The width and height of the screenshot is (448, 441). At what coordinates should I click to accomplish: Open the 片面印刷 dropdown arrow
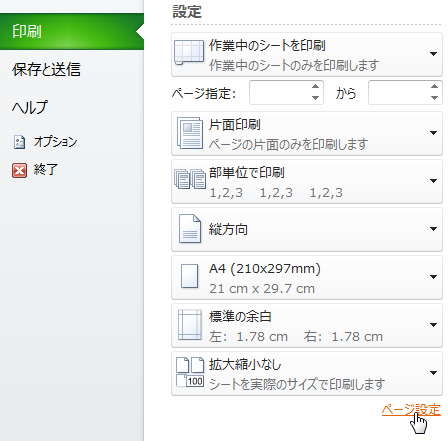tap(433, 133)
